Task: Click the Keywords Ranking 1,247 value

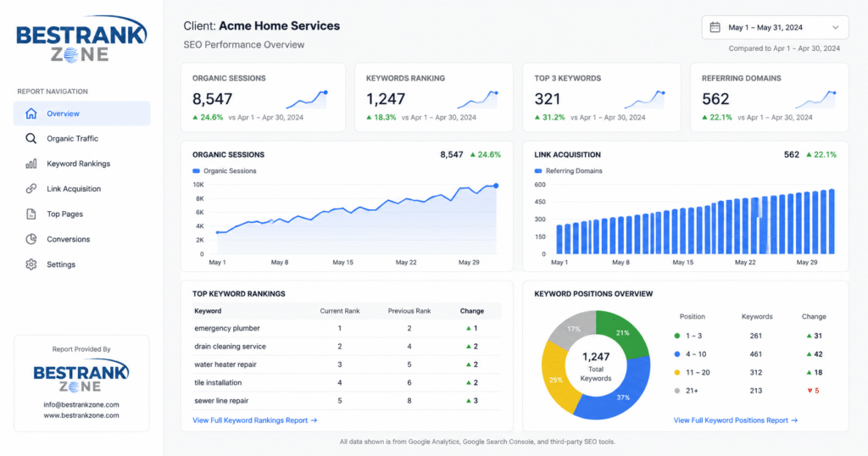Action: click(386, 99)
